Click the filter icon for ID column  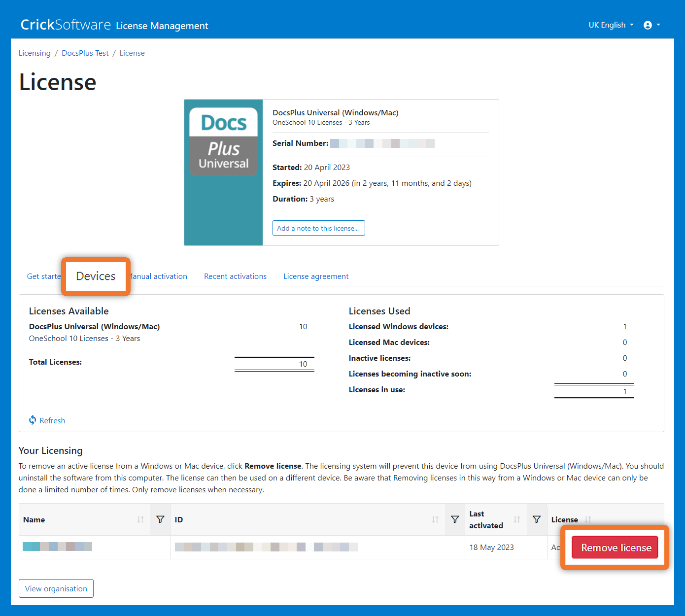(x=455, y=519)
